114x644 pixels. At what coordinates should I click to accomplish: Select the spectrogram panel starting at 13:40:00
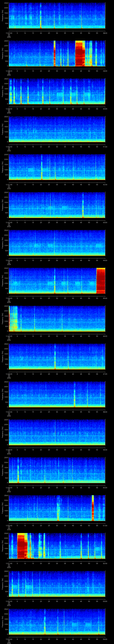click(x=57, y=129)
